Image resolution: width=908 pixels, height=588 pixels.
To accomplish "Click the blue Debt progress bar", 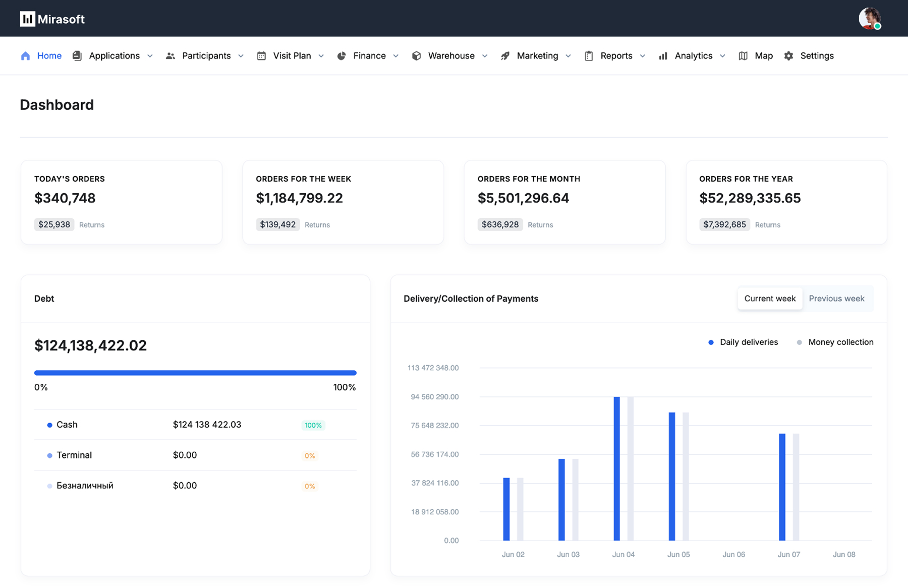I will point(195,373).
